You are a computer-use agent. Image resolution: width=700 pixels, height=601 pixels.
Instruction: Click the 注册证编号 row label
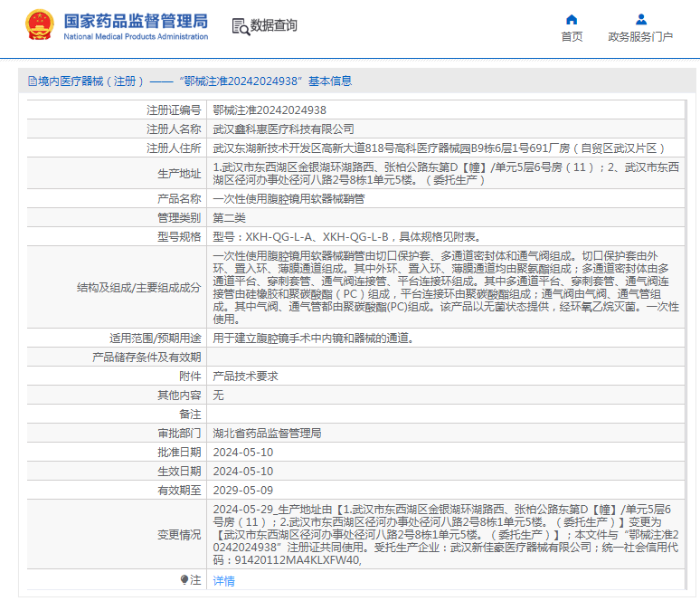[174, 110]
